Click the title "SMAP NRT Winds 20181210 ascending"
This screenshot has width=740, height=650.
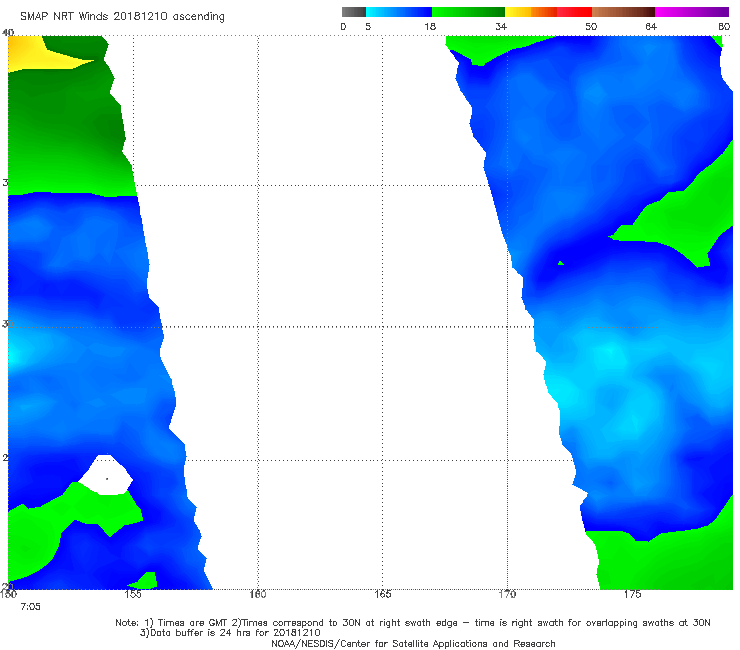[122, 17]
